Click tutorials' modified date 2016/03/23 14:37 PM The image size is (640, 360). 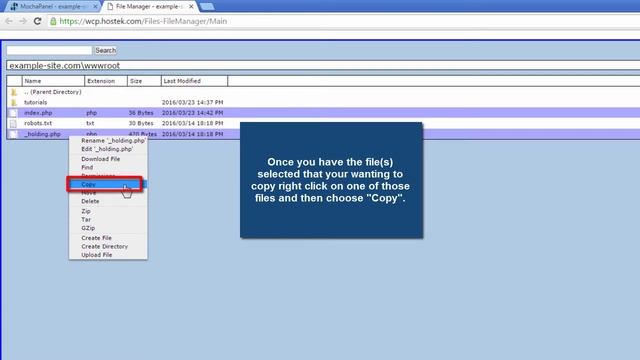(x=193, y=102)
